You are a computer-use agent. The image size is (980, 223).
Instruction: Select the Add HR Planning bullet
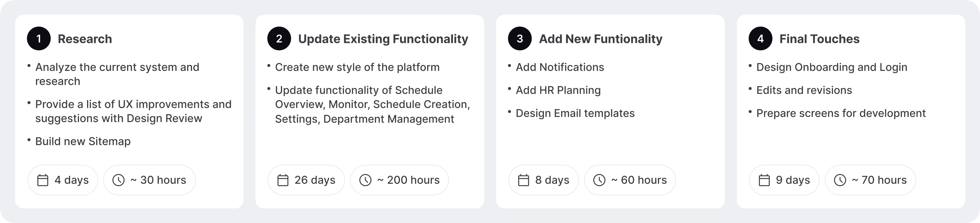[558, 90]
